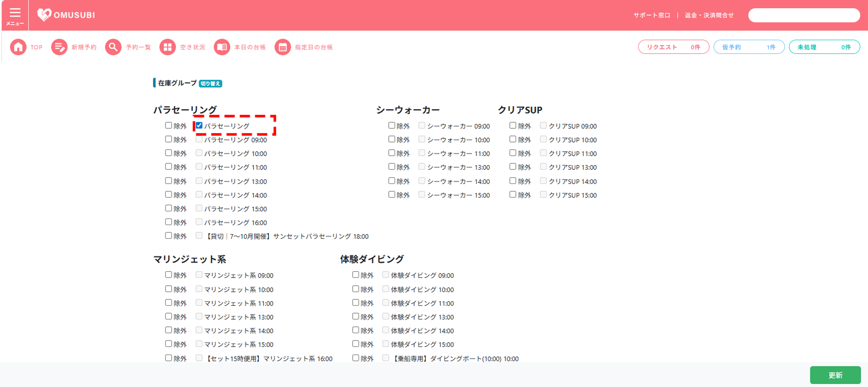Check 除外 for 体験ダイビング 13:00
The height and width of the screenshot is (387, 868).
click(355, 316)
